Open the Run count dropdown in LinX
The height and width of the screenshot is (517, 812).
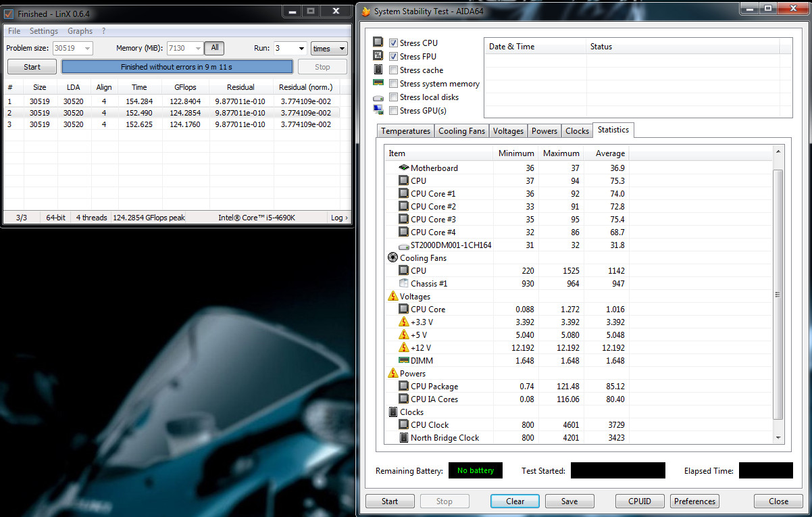click(301, 49)
